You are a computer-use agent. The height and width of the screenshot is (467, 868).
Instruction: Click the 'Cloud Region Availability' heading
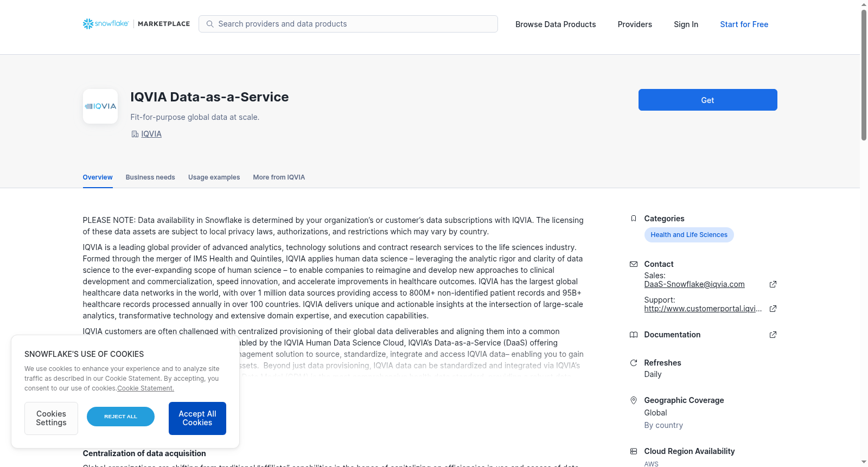tap(689, 451)
